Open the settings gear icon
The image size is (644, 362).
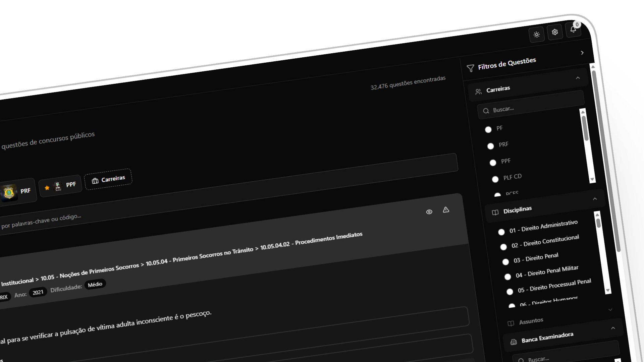(555, 32)
